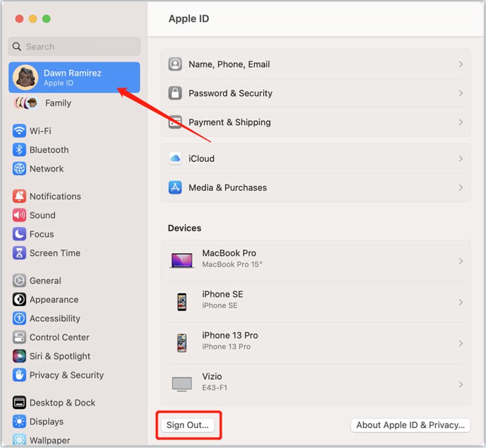Open the Bluetooth sidebar label
The image size is (486, 448).
pyautogui.click(x=49, y=150)
